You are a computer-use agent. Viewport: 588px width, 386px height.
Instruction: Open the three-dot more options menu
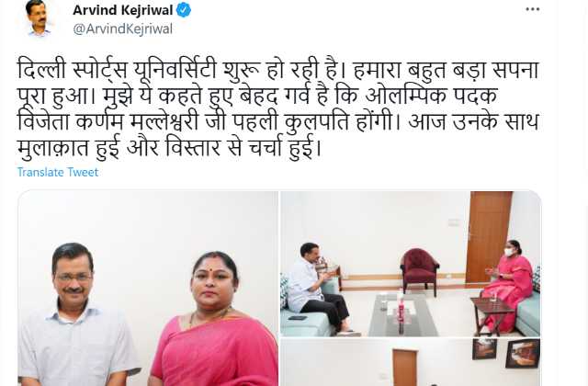pyautogui.click(x=533, y=9)
